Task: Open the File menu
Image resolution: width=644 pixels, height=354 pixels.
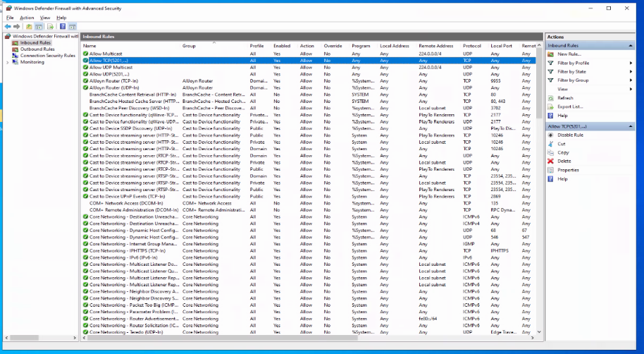Action: click(10, 18)
